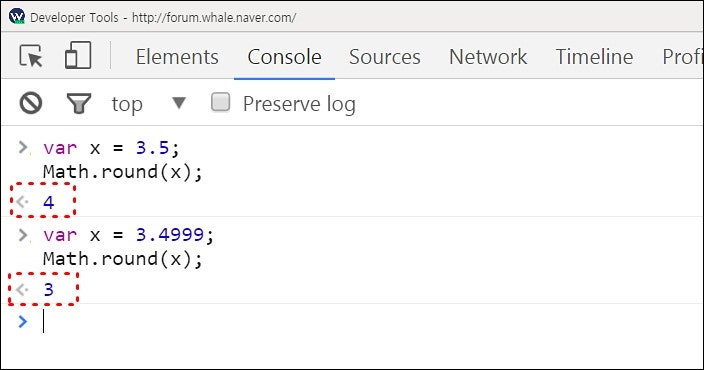Open the Network tab
This screenshot has width=704, height=370.
[488, 57]
